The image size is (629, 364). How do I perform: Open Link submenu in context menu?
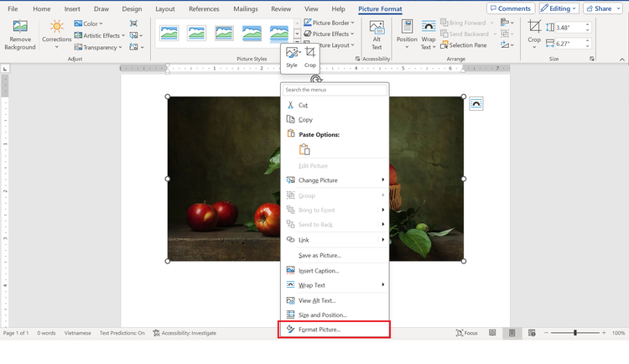tap(335, 240)
